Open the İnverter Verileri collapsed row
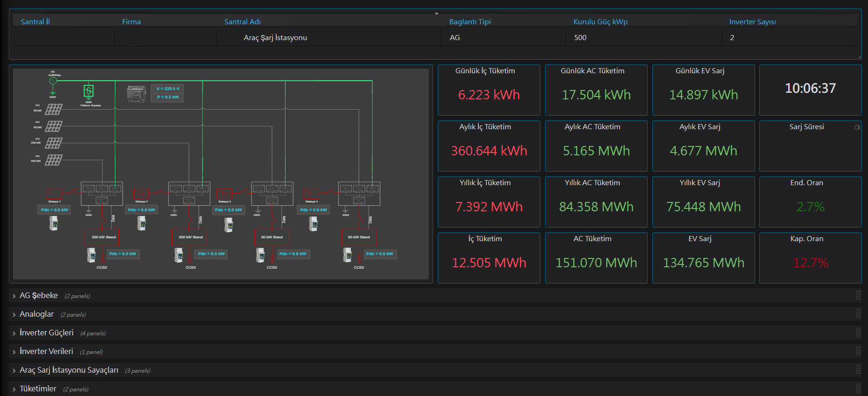 click(46, 352)
